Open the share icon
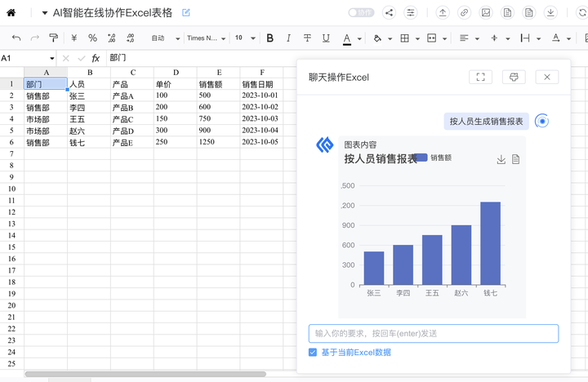 (389, 13)
